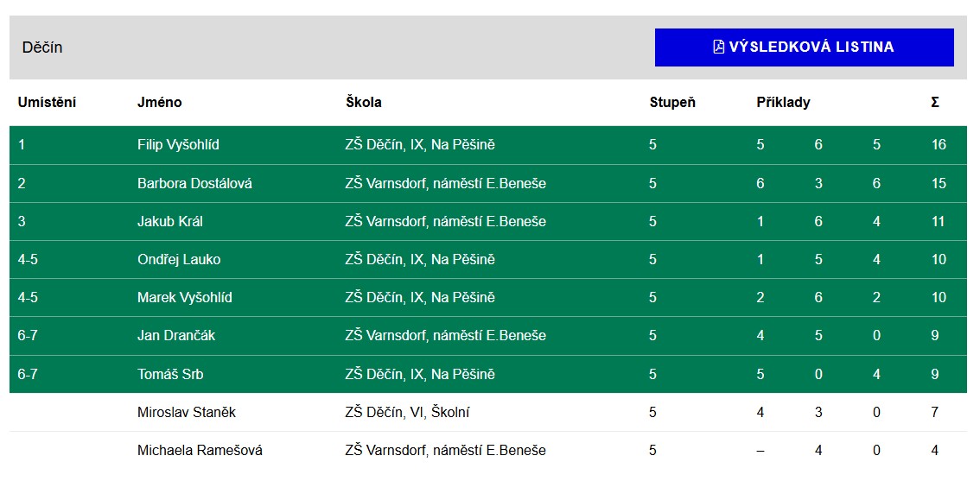980x481 pixels.
Task: Click the Jméno column header
Action: 159,102
